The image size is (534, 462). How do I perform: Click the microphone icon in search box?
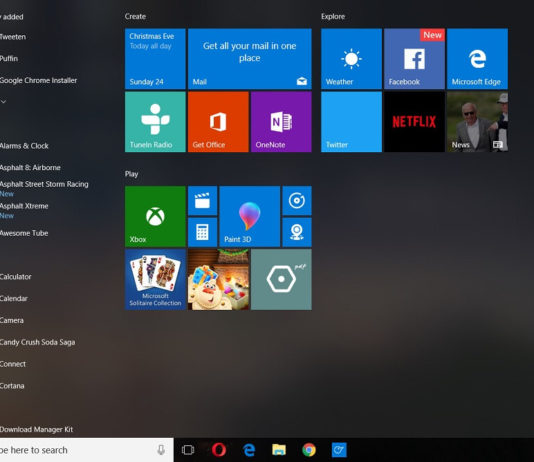click(x=161, y=450)
